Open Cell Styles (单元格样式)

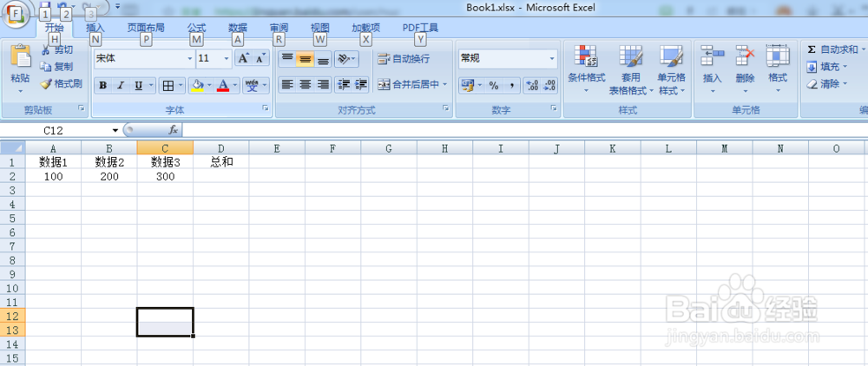pyautogui.click(x=672, y=69)
